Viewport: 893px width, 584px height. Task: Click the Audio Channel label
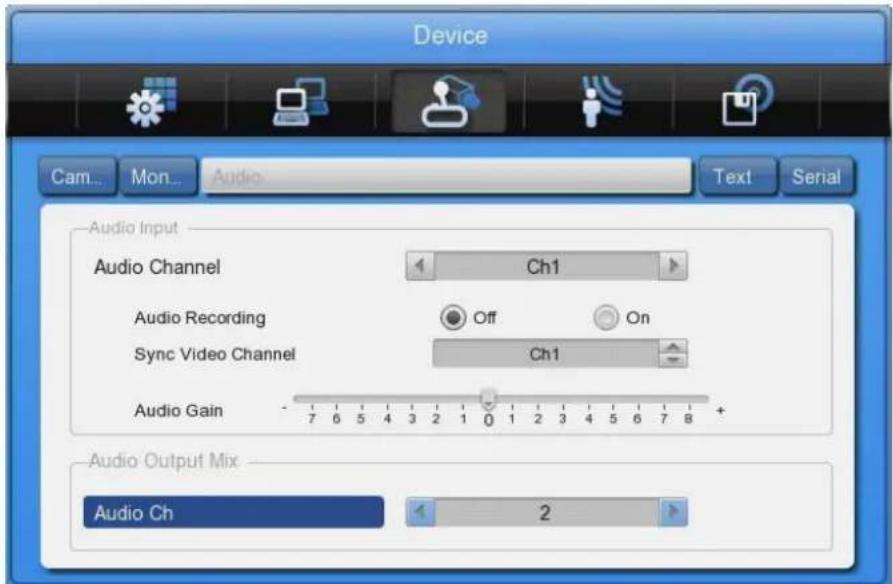coord(157,267)
